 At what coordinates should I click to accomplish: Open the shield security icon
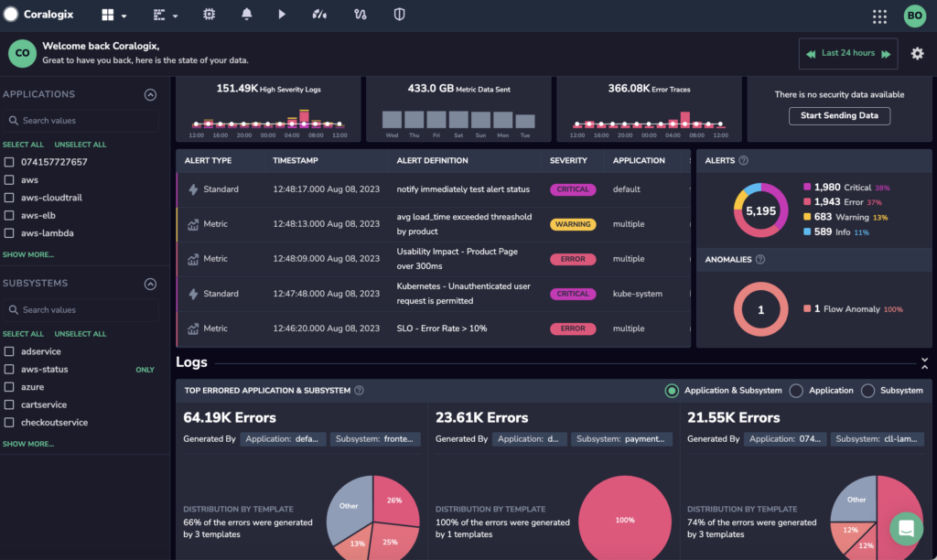(x=399, y=15)
